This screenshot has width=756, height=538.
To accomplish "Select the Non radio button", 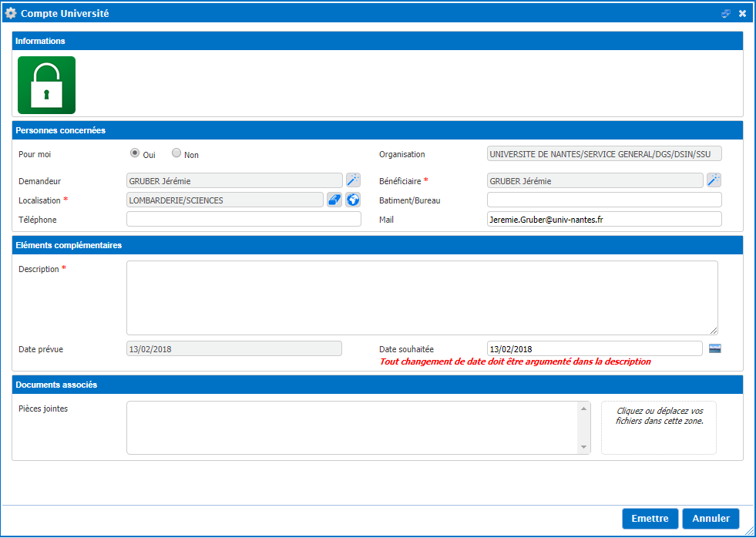I will [176, 153].
